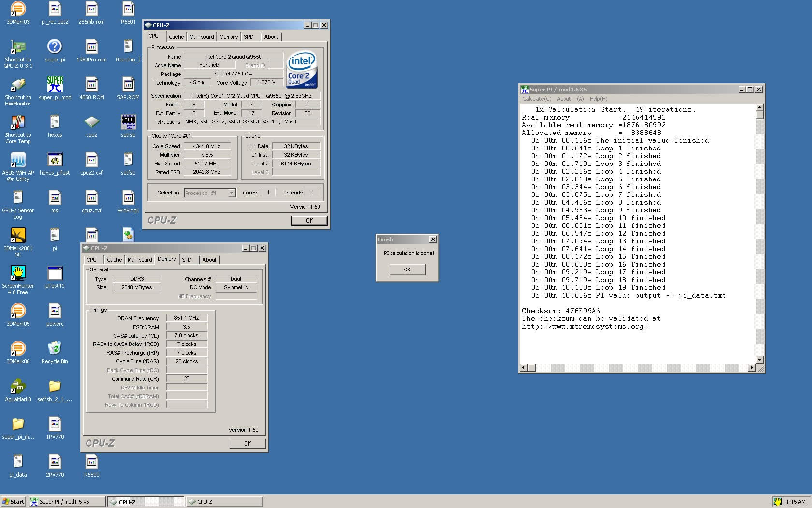Open SPD tab in top CPU-Z window
812x508 pixels.
[248, 37]
